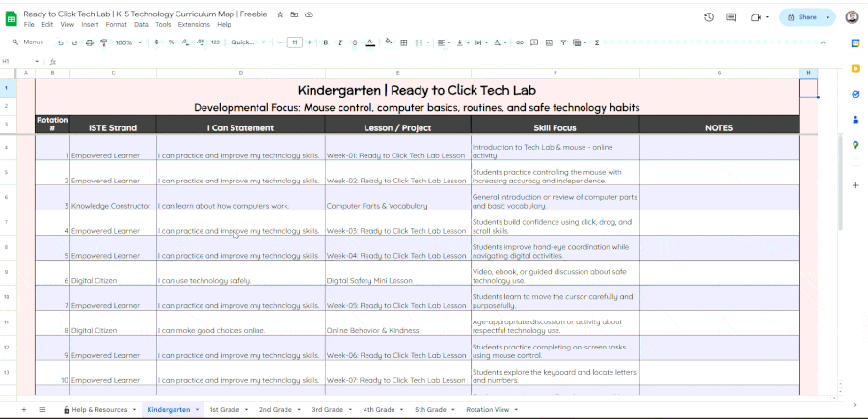
Task: Open the text color picker
Action: point(369,42)
